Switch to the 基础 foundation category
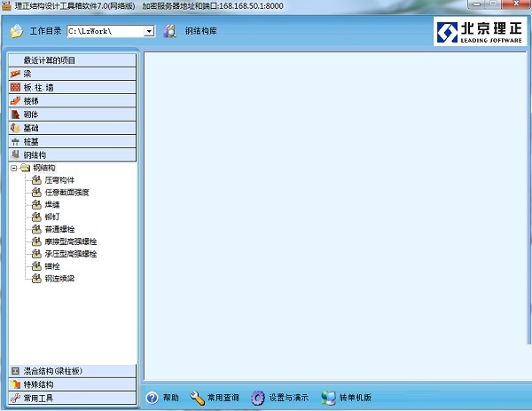Screen dimensions: 532x411 (73, 128)
